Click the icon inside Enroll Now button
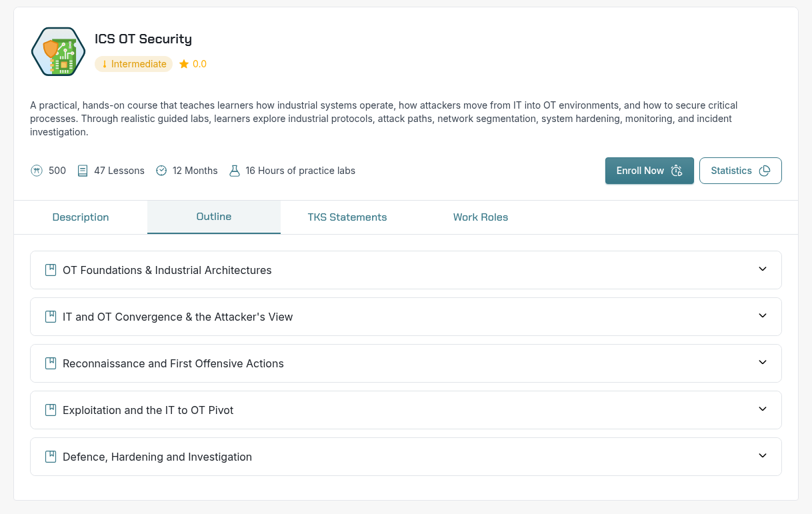812x514 pixels. [677, 171]
